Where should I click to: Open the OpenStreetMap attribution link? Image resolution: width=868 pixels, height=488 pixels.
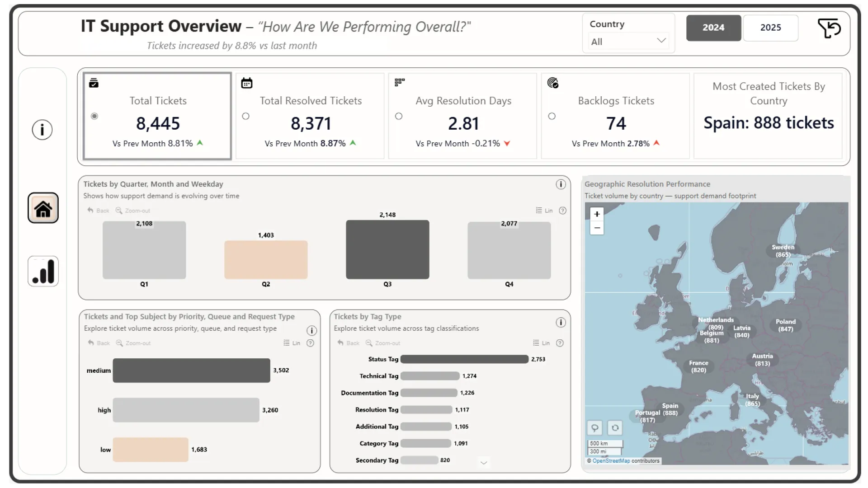611,461
